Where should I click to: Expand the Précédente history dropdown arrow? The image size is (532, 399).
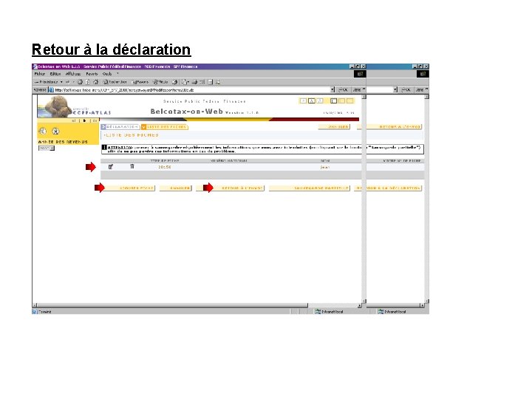coord(61,82)
